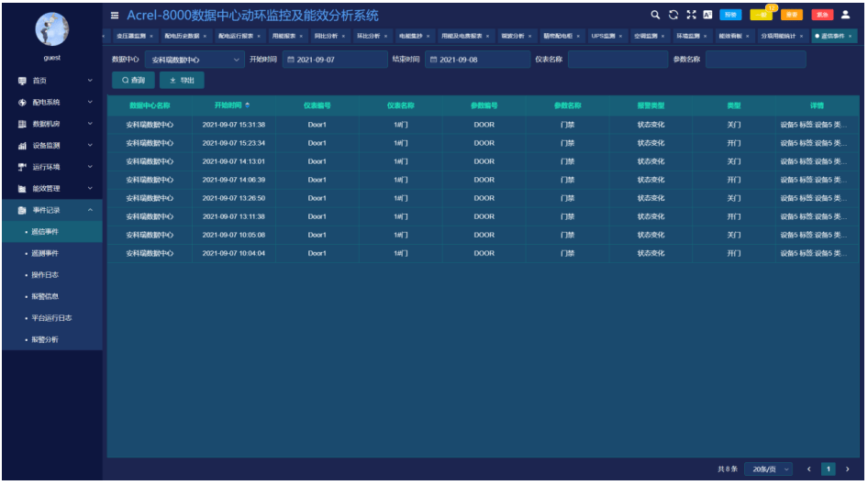Click the 查询 search button
Screen dimensions: 868x485
(x=133, y=81)
